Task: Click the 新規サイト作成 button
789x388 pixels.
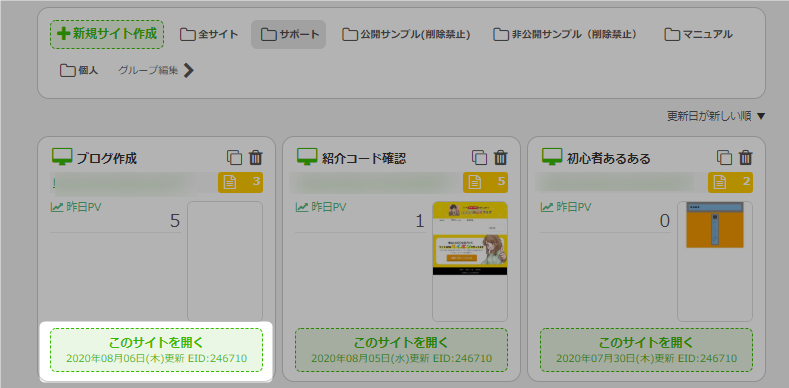Action: coord(107,34)
